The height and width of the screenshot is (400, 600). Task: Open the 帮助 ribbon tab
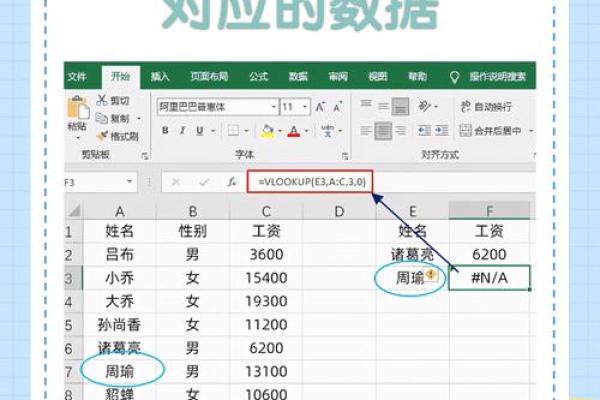point(417,77)
